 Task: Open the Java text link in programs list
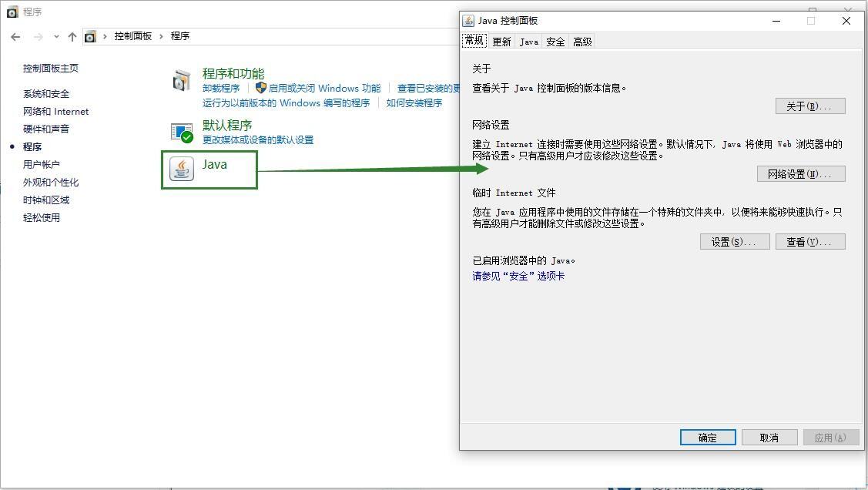click(214, 164)
